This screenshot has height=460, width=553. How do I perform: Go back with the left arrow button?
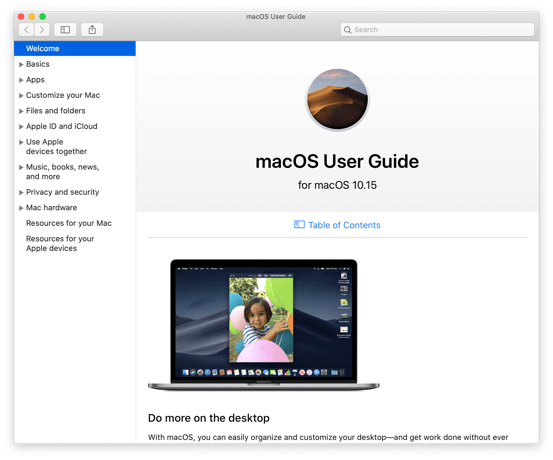click(26, 30)
